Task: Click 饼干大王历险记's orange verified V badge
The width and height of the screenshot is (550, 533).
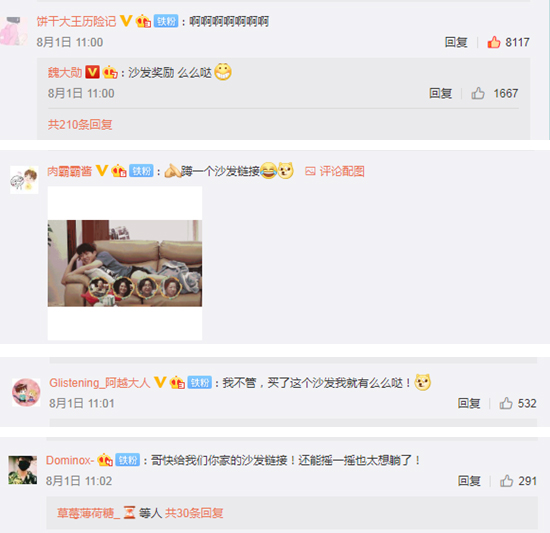Action: 126,21
